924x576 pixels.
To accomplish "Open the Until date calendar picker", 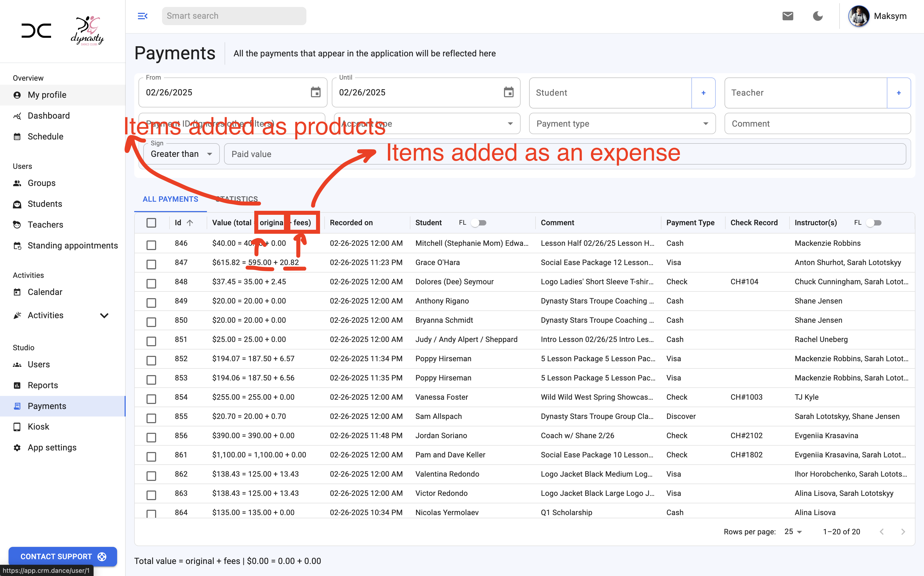I will [x=509, y=92].
